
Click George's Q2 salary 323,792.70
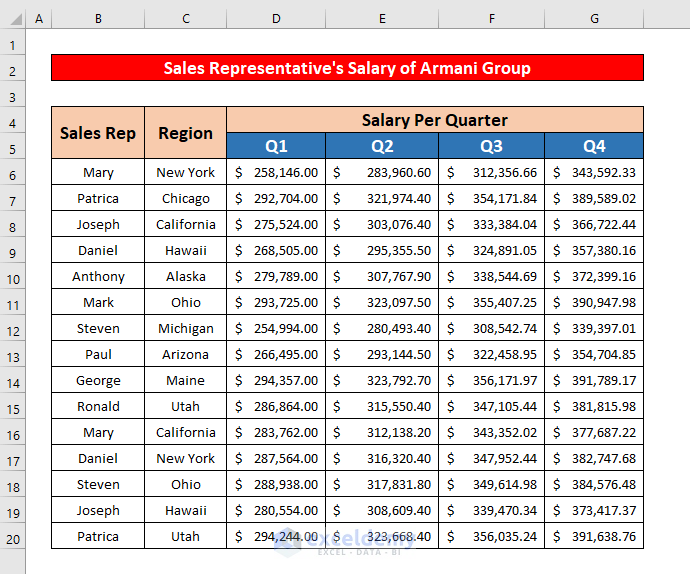pos(382,381)
